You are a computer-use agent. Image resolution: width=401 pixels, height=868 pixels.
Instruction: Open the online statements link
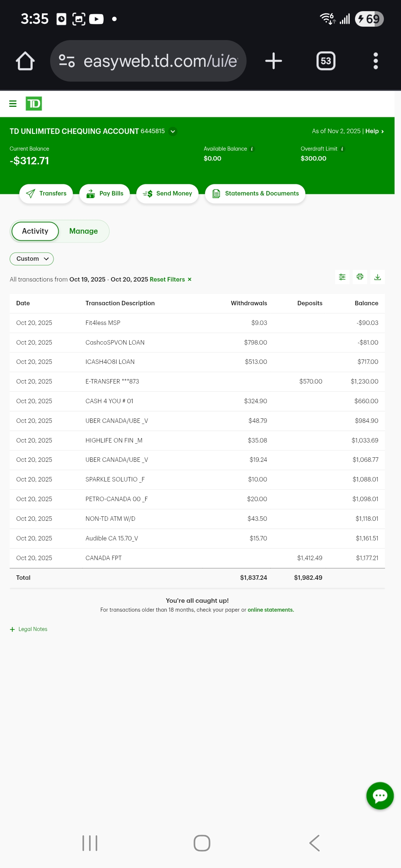tap(271, 610)
